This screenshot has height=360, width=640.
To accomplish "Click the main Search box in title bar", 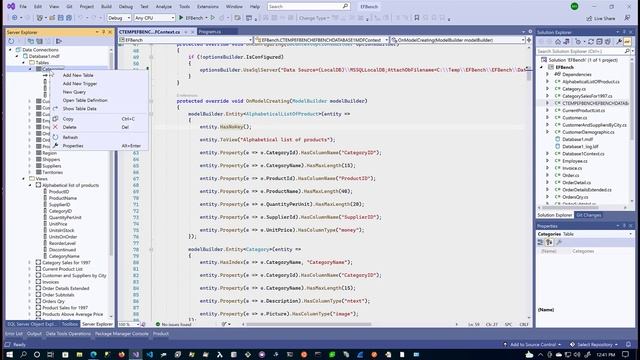I will point(309,7).
